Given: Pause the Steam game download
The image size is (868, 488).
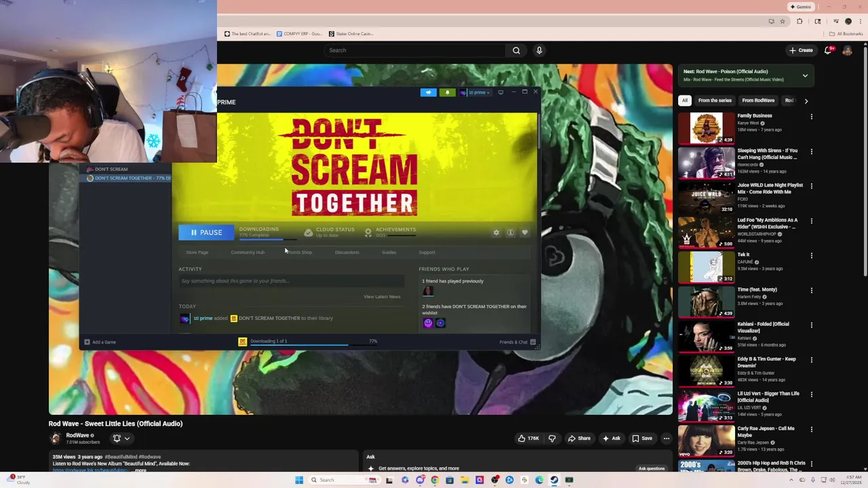Looking at the screenshot, I should (206, 232).
